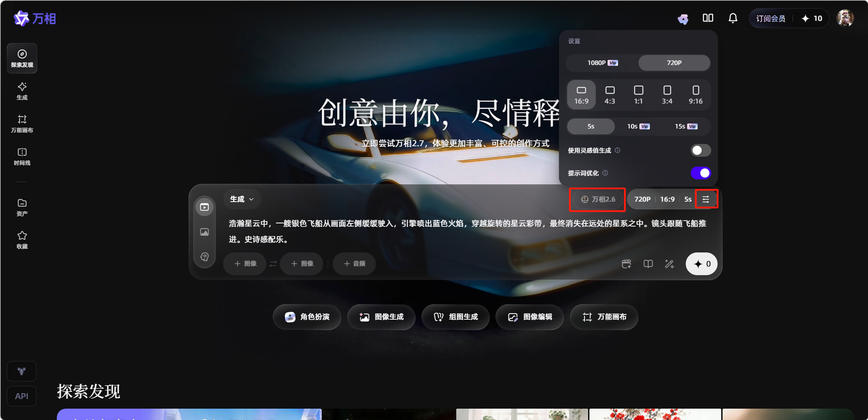Enable the 使用灵感值生成 toggle

(700, 150)
